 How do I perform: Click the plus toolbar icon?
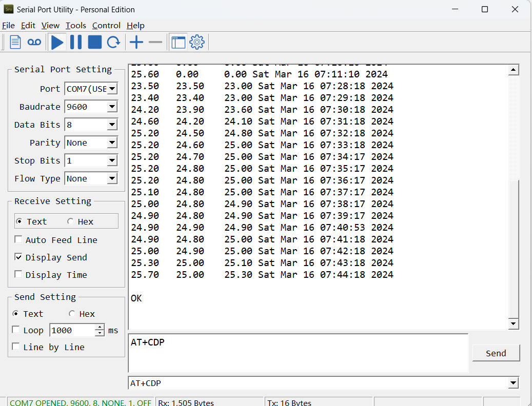(136, 43)
